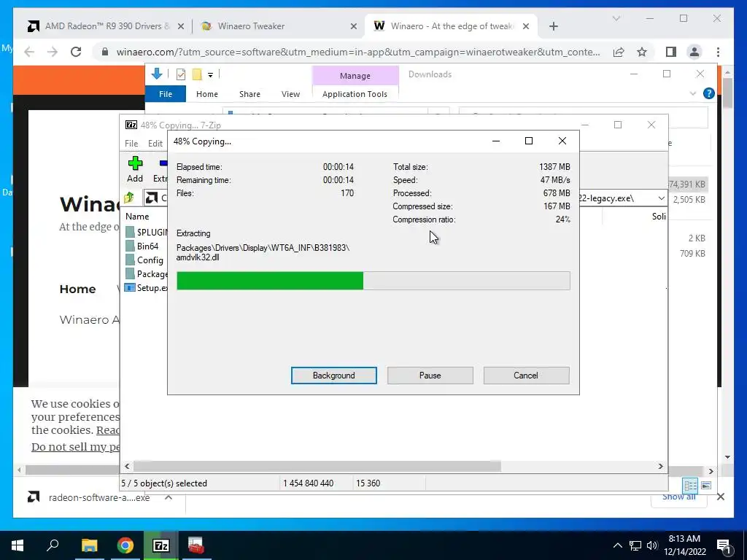This screenshot has height=560, width=747.
Task: Click the Name column header in 7-Zip
Action: 137,216
